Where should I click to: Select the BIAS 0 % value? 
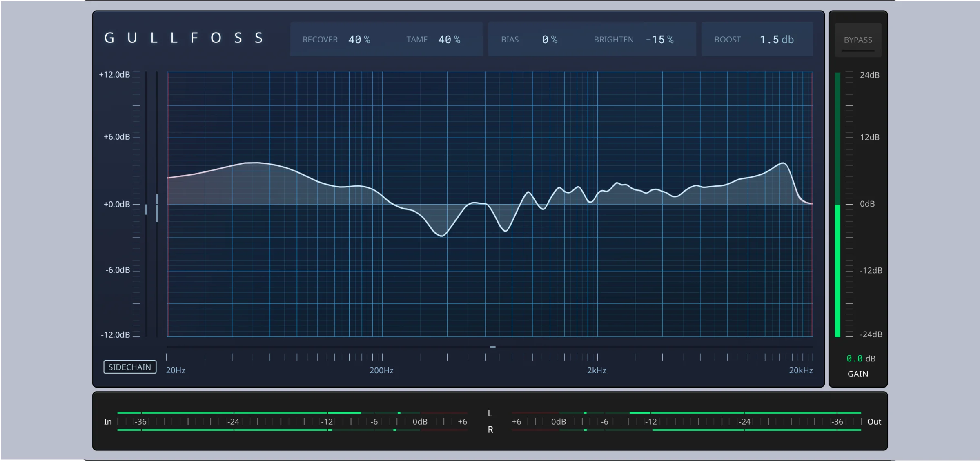pos(550,40)
